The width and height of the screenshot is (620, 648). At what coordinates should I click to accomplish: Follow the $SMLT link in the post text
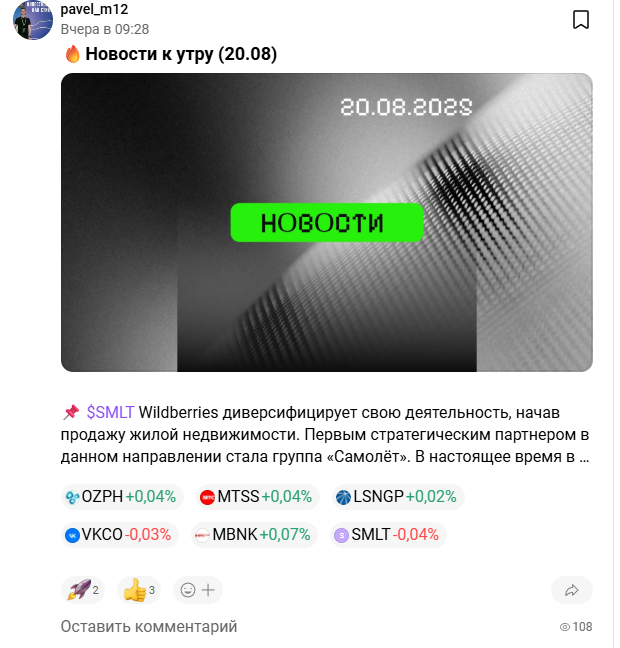(110, 412)
